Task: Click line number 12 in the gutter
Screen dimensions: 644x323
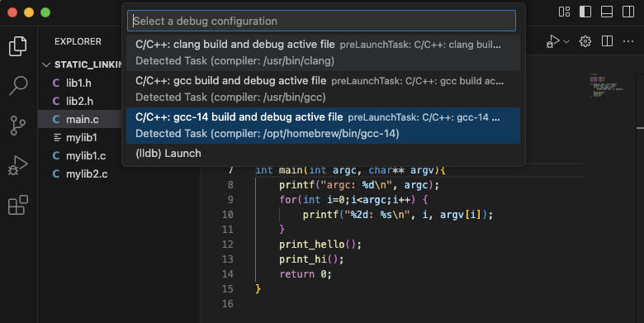Action: tap(228, 245)
